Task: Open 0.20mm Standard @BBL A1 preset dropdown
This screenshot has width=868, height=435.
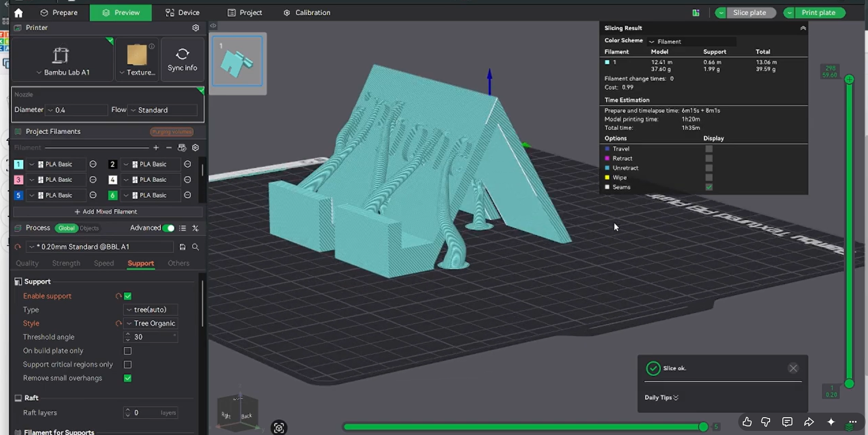Action: 100,247
